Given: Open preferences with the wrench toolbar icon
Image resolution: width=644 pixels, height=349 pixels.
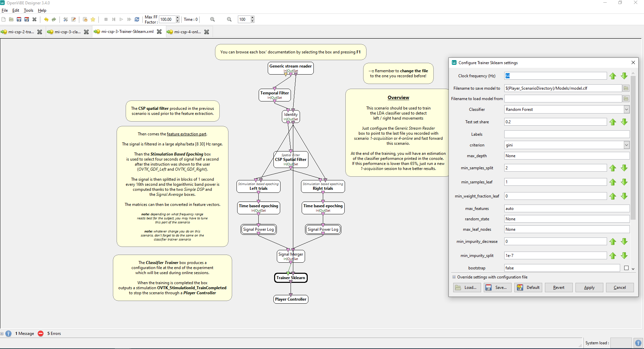Looking at the screenshot, I should [x=66, y=19].
